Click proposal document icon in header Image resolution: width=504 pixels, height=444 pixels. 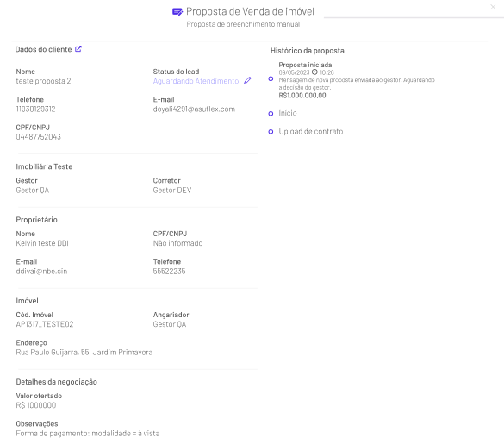[177, 12]
